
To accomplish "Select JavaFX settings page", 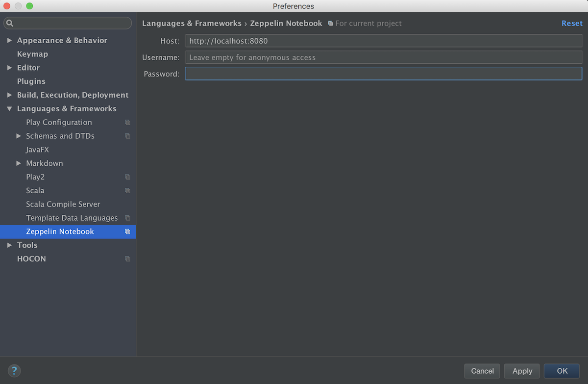I will coord(37,150).
